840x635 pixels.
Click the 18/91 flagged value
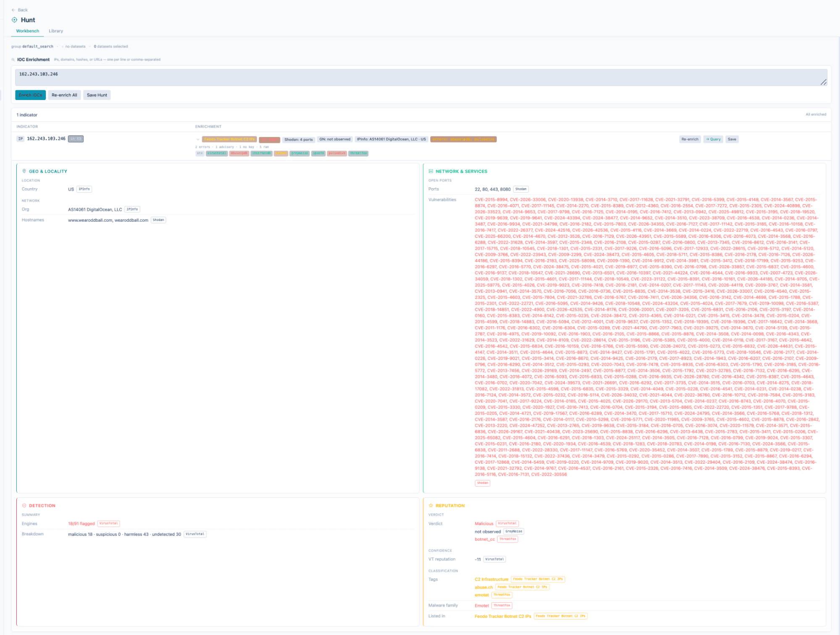tap(81, 524)
